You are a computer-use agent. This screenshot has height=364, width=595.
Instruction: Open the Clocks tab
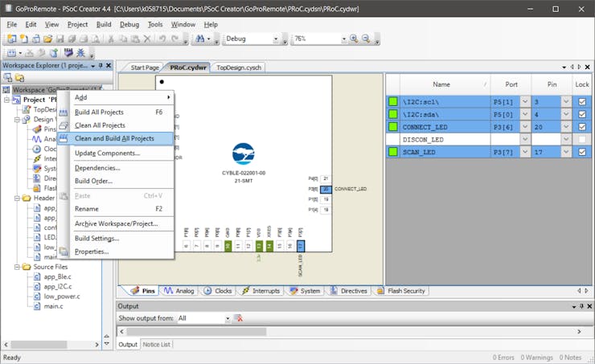(219, 291)
